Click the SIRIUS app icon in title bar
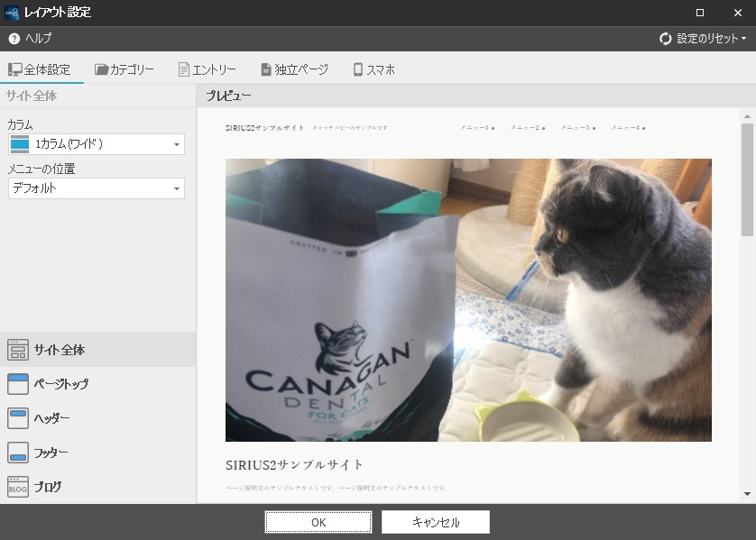Image resolution: width=756 pixels, height=540 pixels. pyautogui.click(x=12, y=13)
